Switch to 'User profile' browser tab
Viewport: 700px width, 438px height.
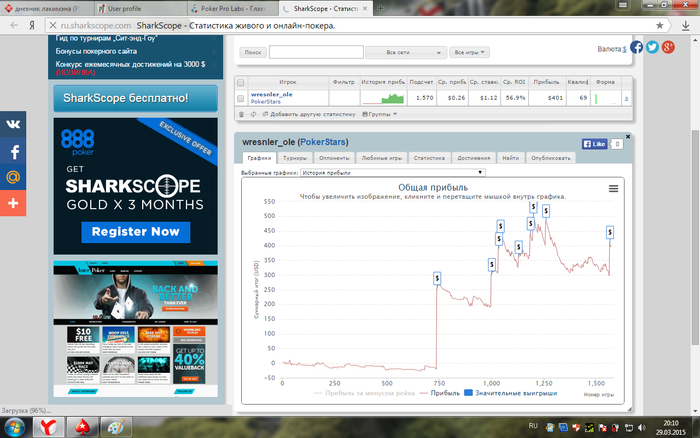tap(141, 8)
